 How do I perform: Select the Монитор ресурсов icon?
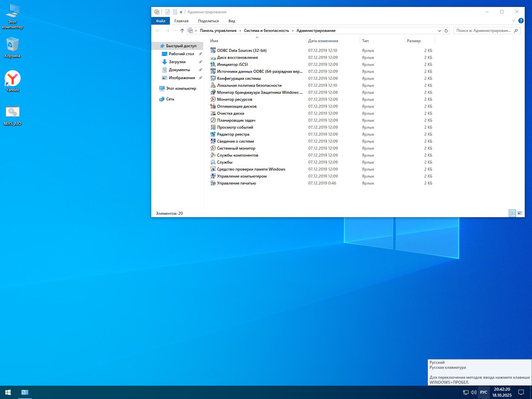[213, 99]
